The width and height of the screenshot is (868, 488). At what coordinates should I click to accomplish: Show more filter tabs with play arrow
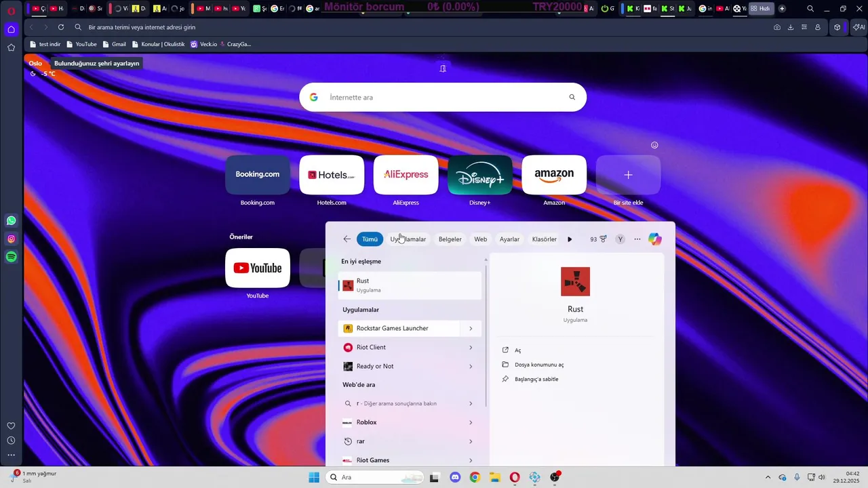[570, 239]
